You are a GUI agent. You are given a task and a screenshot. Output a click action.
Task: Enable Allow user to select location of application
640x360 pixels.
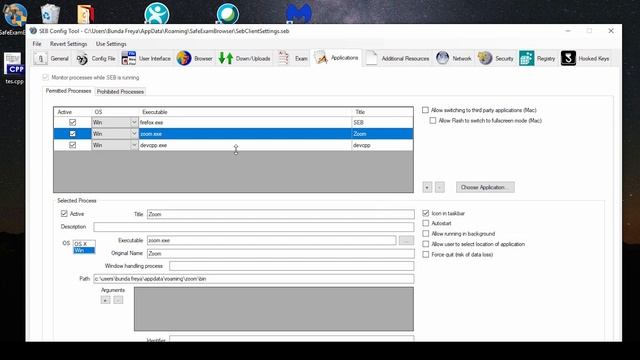coord(426,244)
